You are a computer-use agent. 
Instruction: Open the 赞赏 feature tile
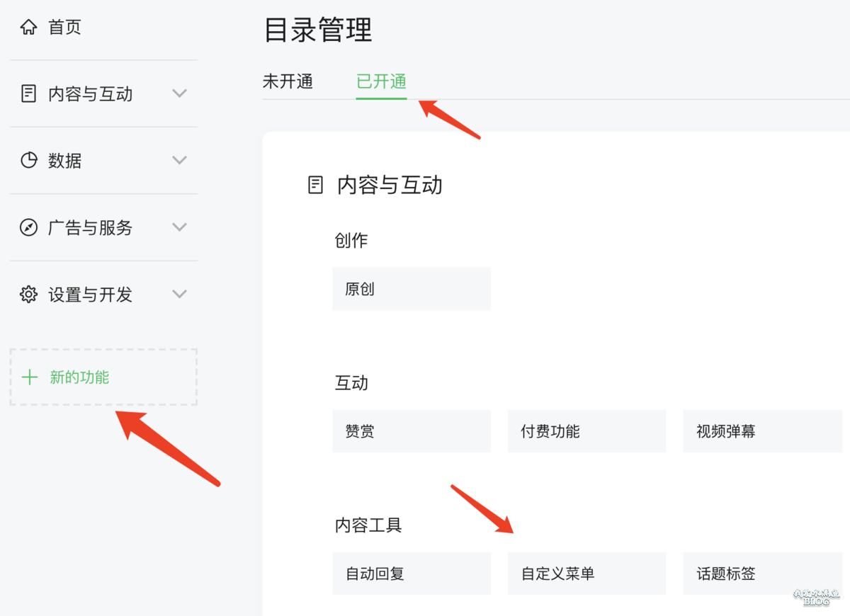click(412, 431)
